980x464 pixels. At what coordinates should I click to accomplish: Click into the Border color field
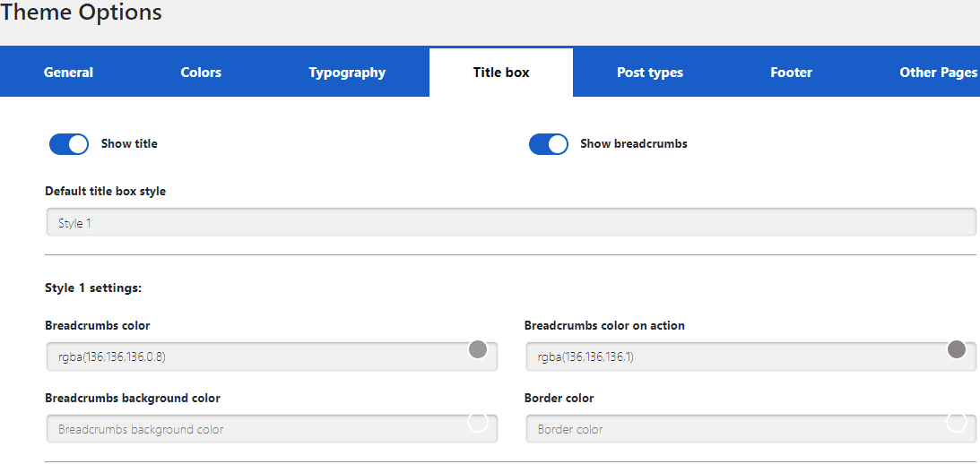coord(731,429)
